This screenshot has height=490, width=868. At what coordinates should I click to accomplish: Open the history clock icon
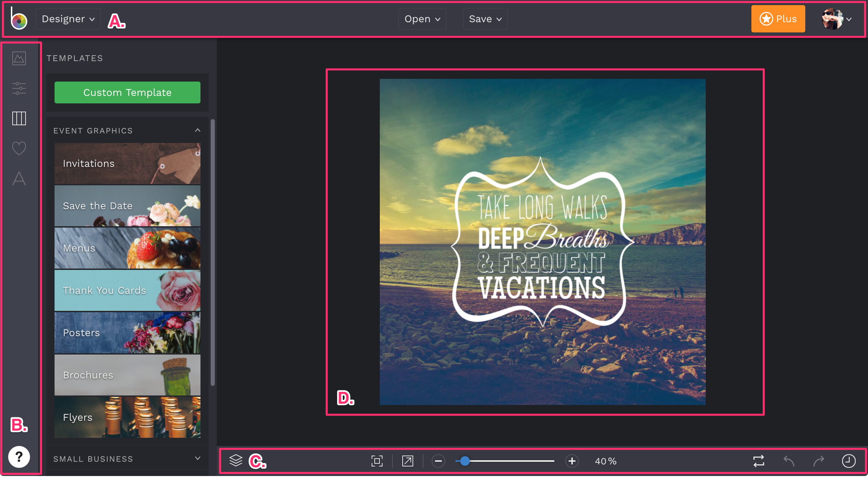[849, 461]
